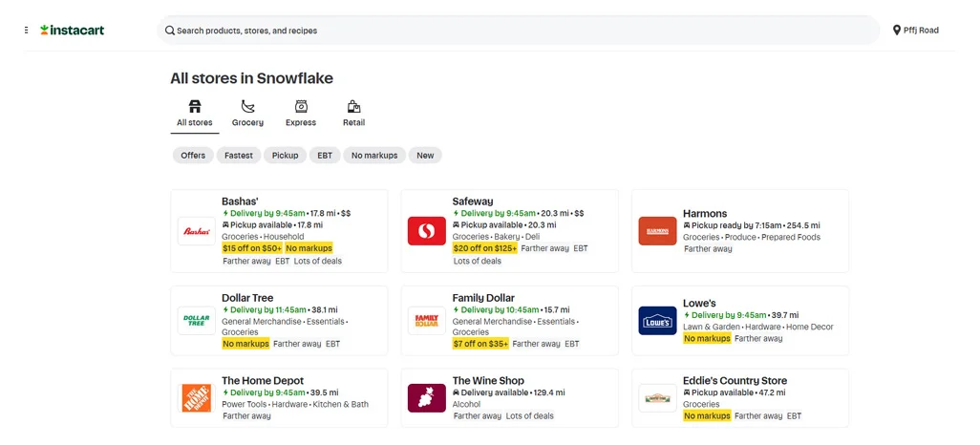Click 'No markups' badge on Eddie's Country Store
The width and height of the screenshot is (980, 445).
707,415
